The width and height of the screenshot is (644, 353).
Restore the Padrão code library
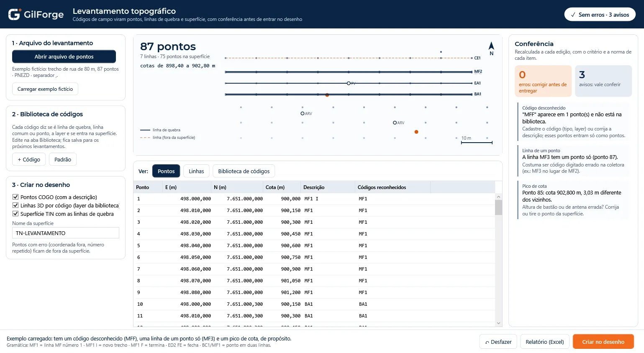coord(63,159)
